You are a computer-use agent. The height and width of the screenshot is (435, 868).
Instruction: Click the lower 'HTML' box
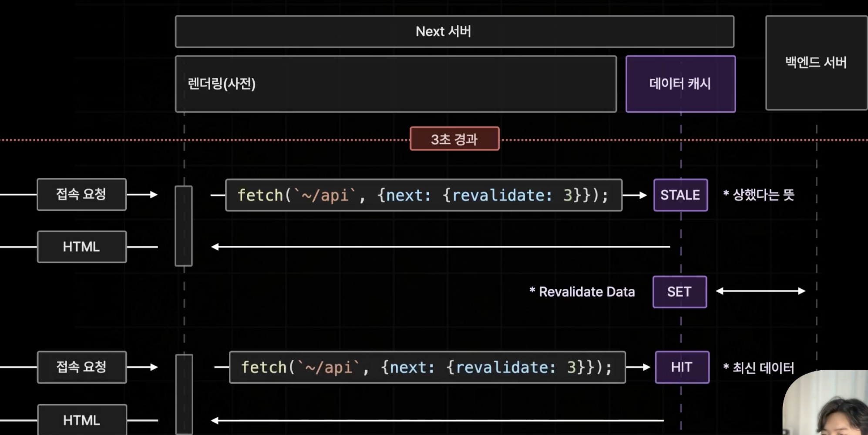(x=82, y=420)
